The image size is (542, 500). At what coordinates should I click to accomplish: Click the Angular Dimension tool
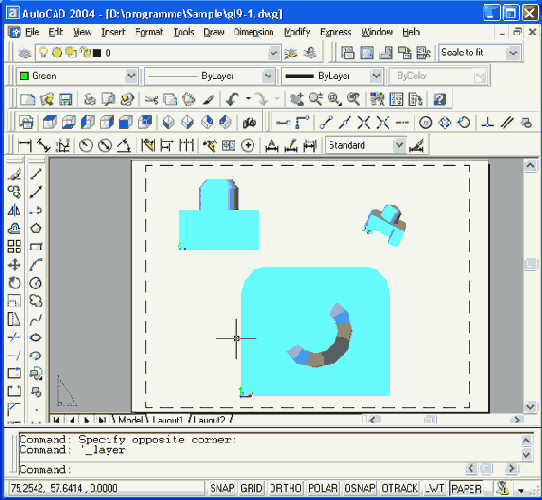click(x=124, y=146)
